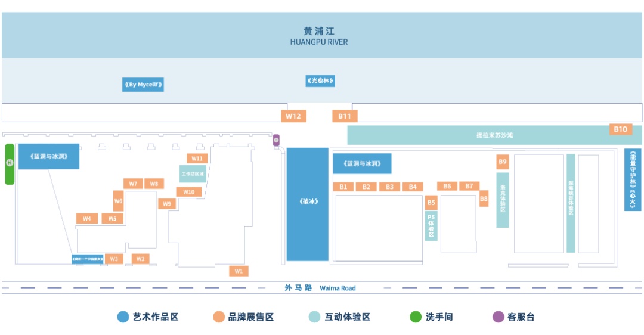Click booth W1 near Waima Road

[x=239, y=271]
